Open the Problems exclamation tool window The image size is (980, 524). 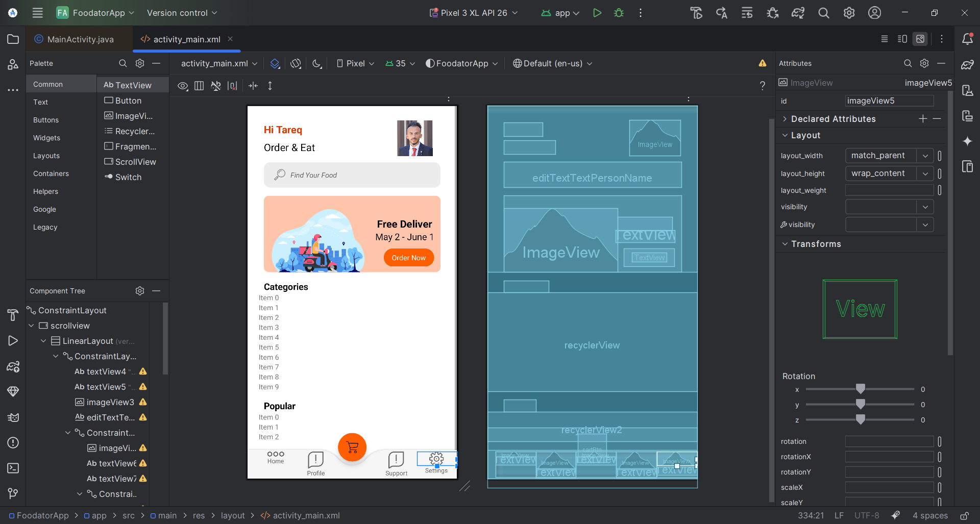[13, 442]
